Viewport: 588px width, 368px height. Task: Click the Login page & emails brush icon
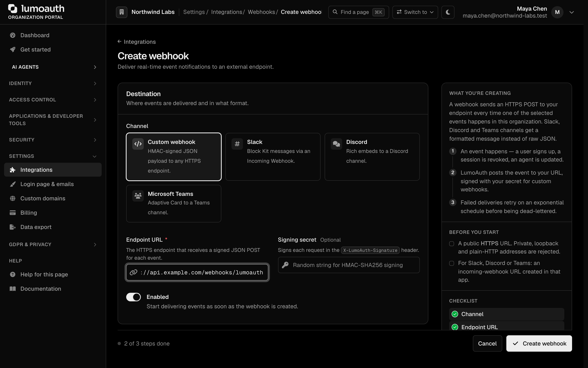click(x=13, y=184)
